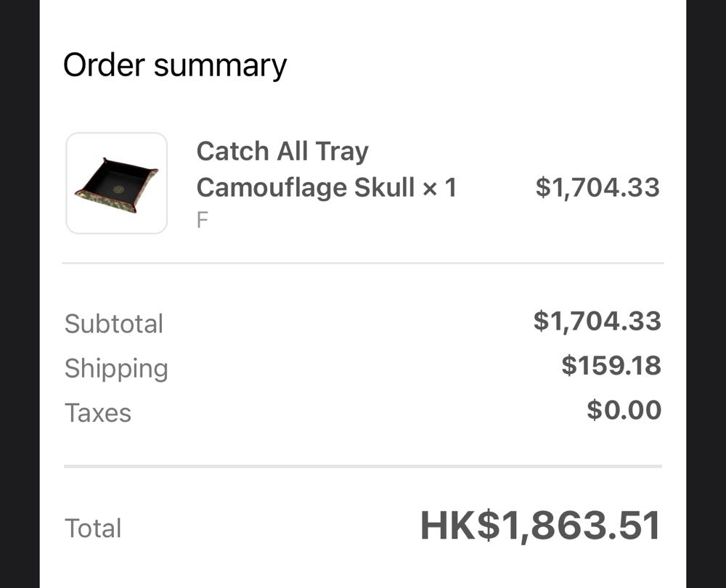
Task: Click the F size label under product
Action: click(202, 220)
